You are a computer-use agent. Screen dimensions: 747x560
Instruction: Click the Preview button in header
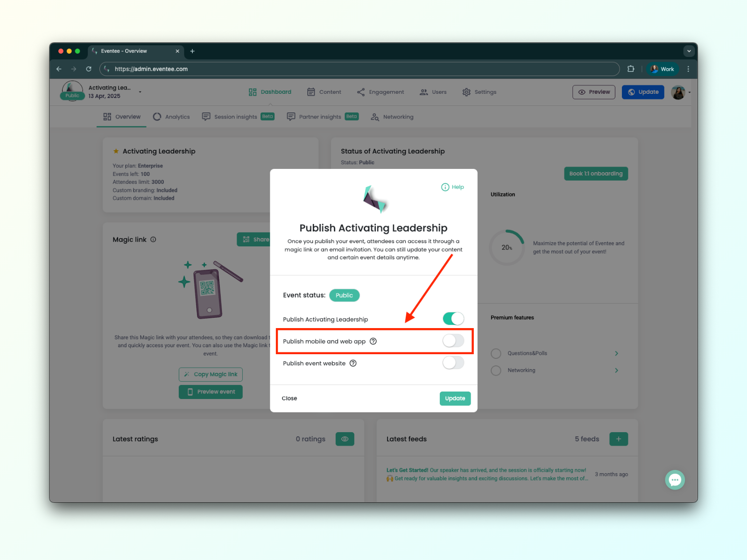tap(594, 92)
